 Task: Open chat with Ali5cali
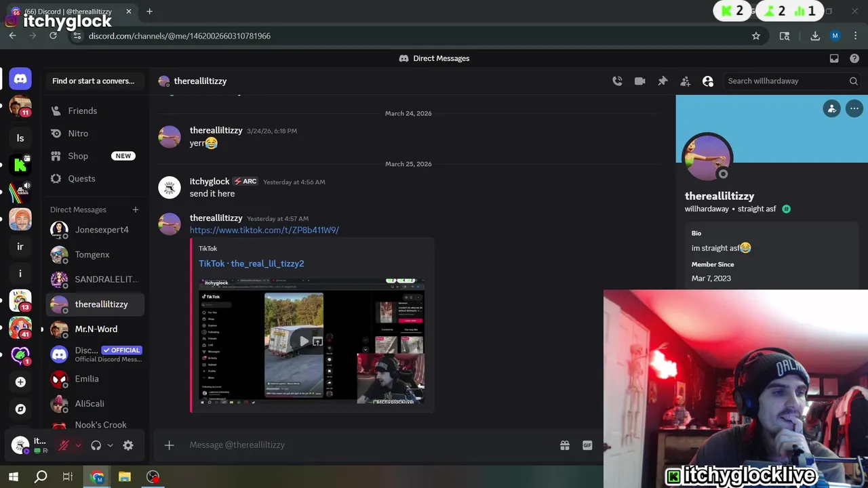(95, 403)
